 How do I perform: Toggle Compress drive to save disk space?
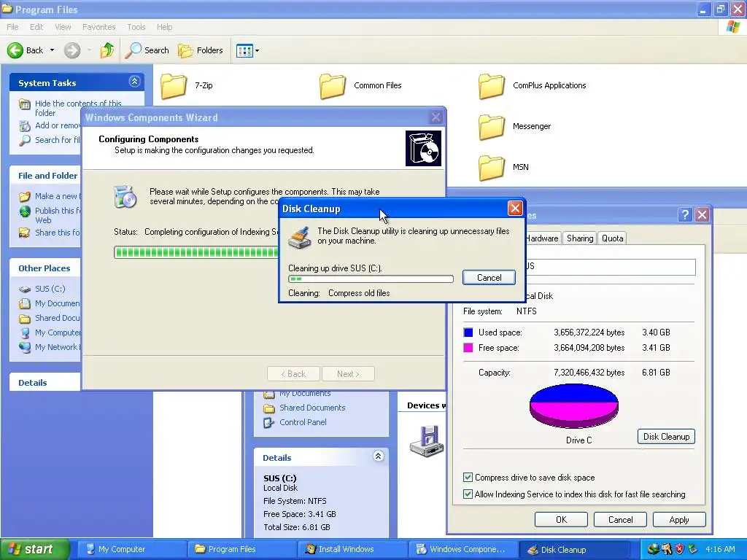point(468,477)
